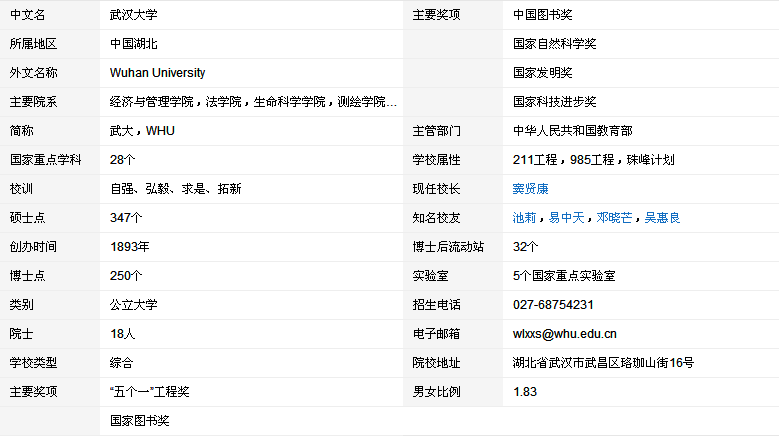
Task: Open the 吴惠良 alumni link
Action: pyautogui.click(x=662, y=218)
